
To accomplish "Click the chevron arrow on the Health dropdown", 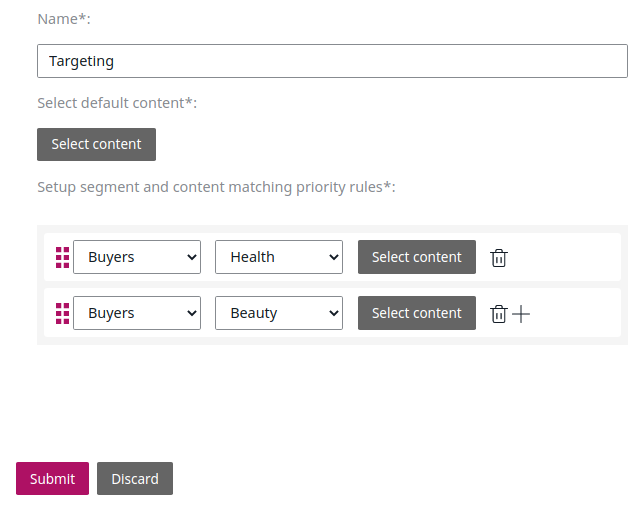I will click(x=333, y=257).
